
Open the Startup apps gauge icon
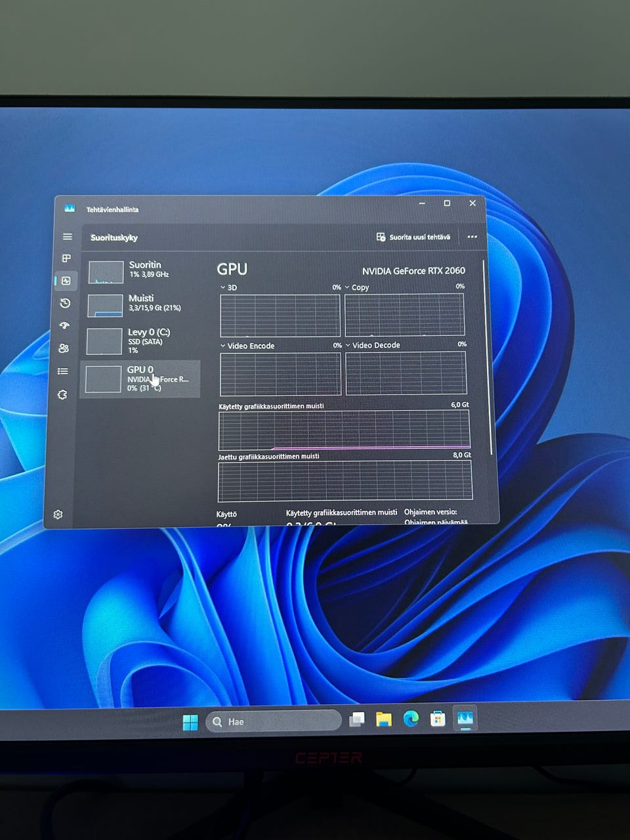click(x=64, y=325)
